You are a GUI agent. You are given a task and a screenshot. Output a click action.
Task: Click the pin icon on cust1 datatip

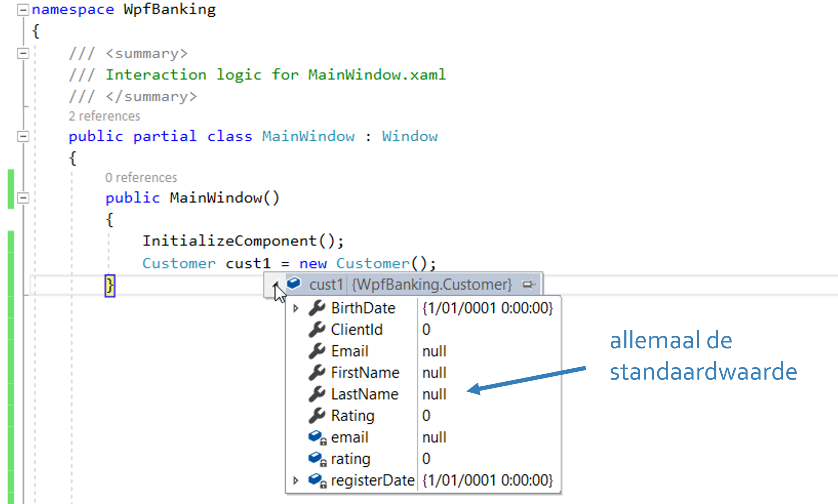tap(528, 284)
